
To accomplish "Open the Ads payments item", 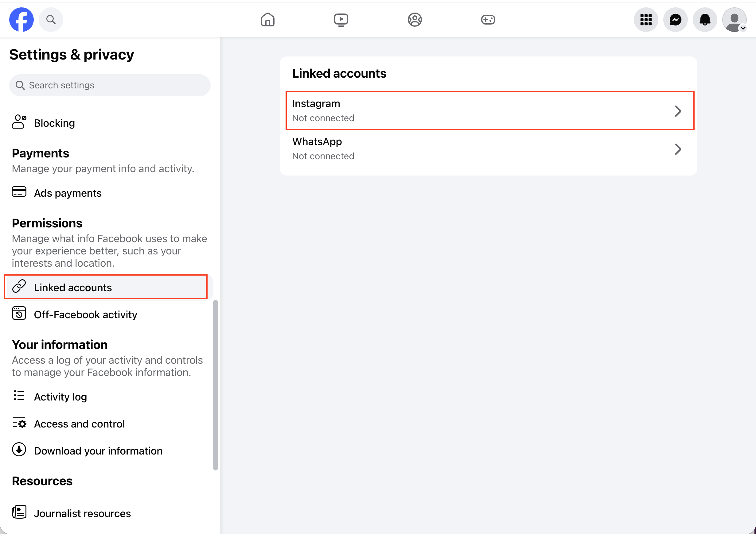I will (x=110, y=193).
